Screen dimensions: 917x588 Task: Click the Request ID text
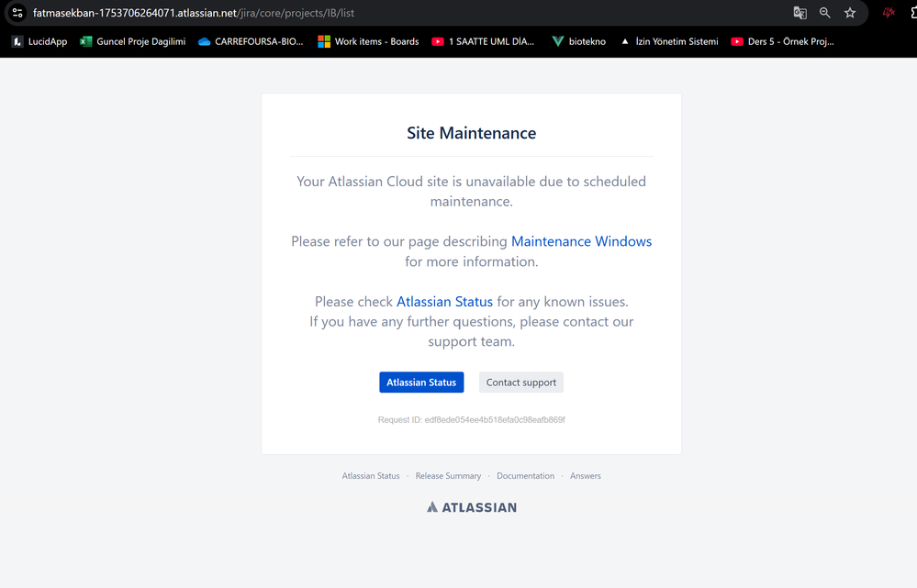point(472,419)
